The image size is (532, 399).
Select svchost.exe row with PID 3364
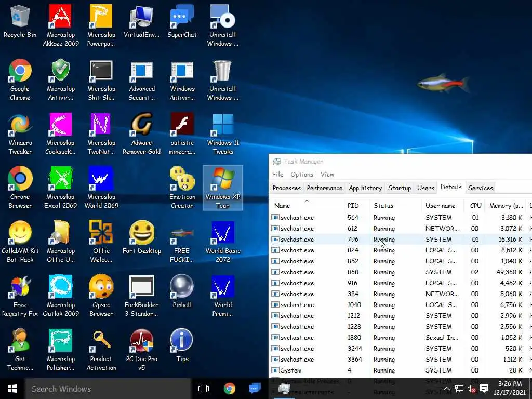pyautogui.click(x=401, y=360)
